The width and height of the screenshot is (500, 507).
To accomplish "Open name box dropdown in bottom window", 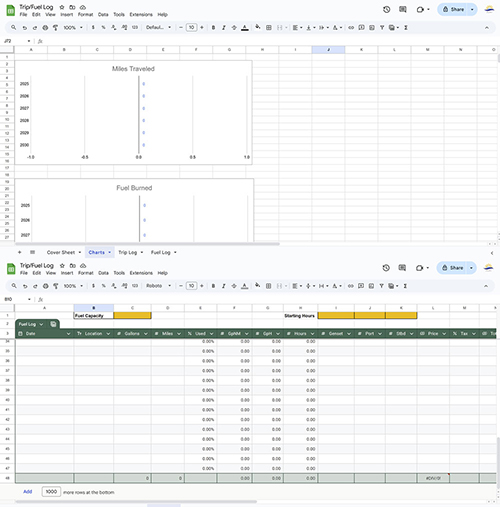I will [29, 299].
